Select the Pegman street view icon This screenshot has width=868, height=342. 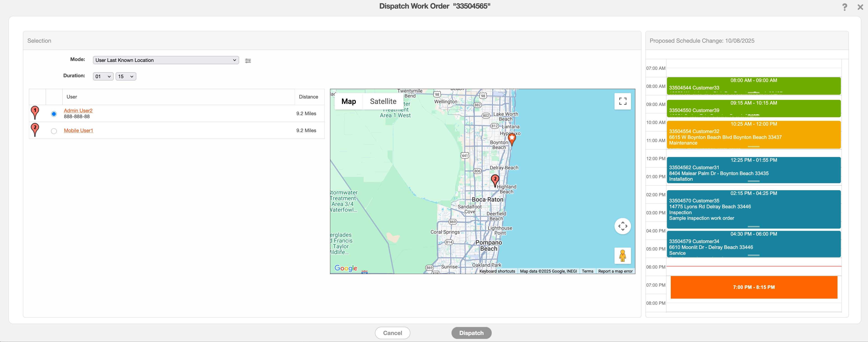(622, 256)
